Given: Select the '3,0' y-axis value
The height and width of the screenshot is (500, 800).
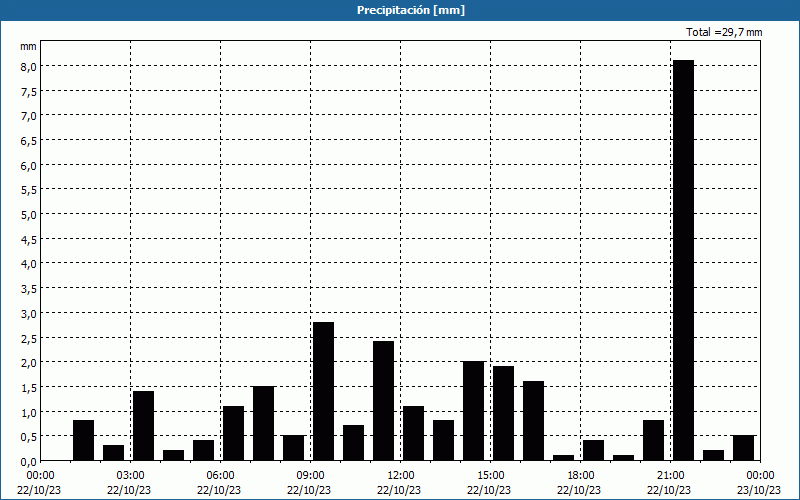Looking at the screenshot, I should click(x=29, y=313).
